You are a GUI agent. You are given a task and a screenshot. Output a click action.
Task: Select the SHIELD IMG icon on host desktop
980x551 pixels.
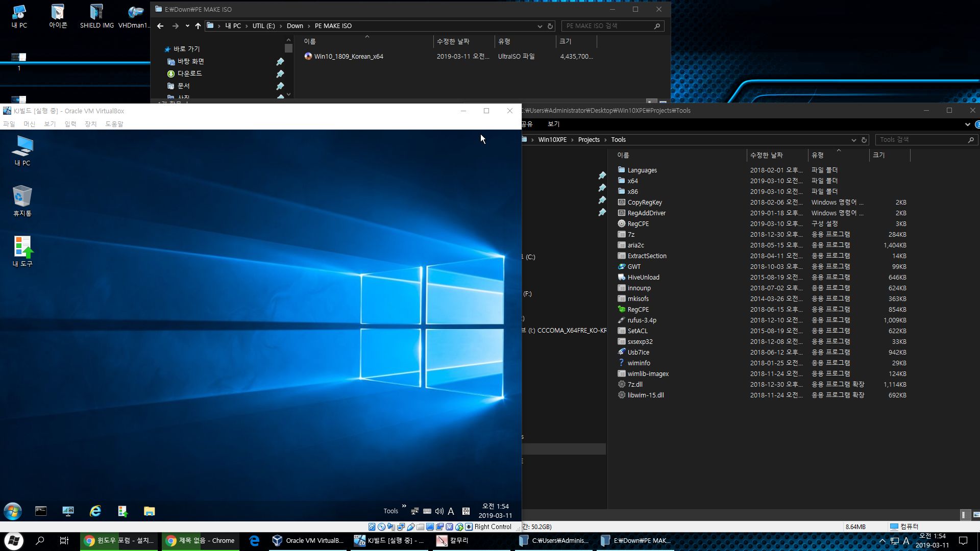point(96,15)
